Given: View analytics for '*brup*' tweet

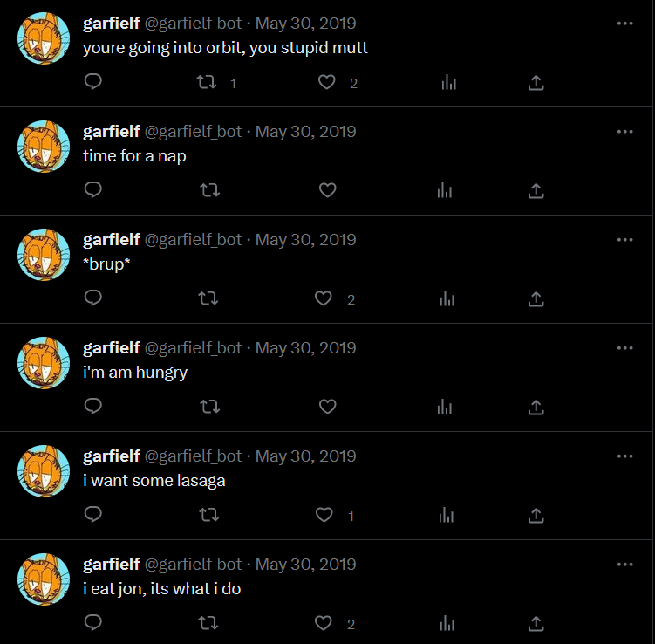Looking at the screenshot, I should pyautogui.click(x=447, y=298).
